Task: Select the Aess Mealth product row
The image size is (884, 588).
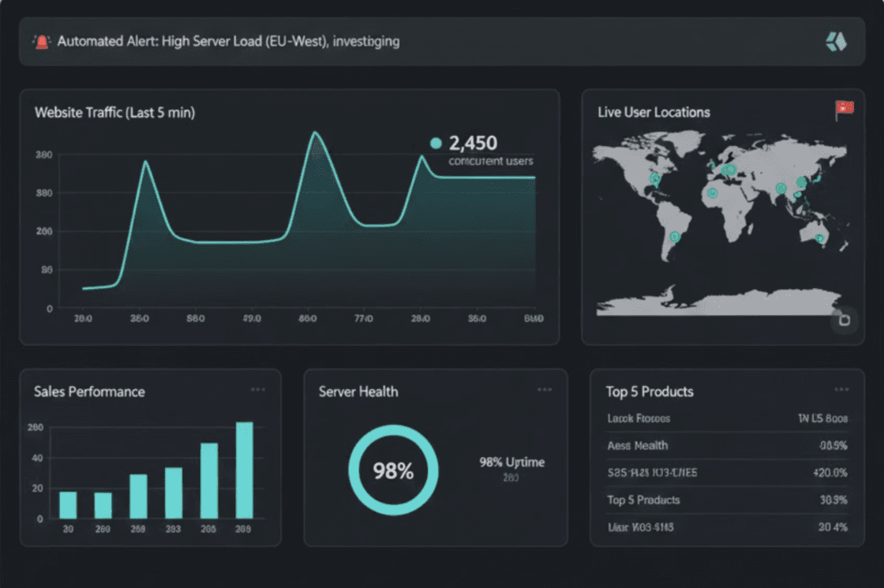Action: coord(637,446)
